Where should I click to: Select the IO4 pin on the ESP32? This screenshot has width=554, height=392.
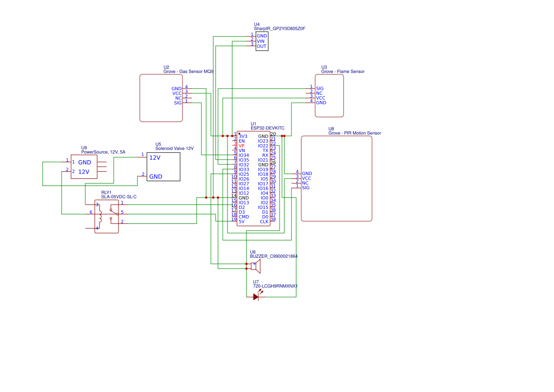coord(264,193)
